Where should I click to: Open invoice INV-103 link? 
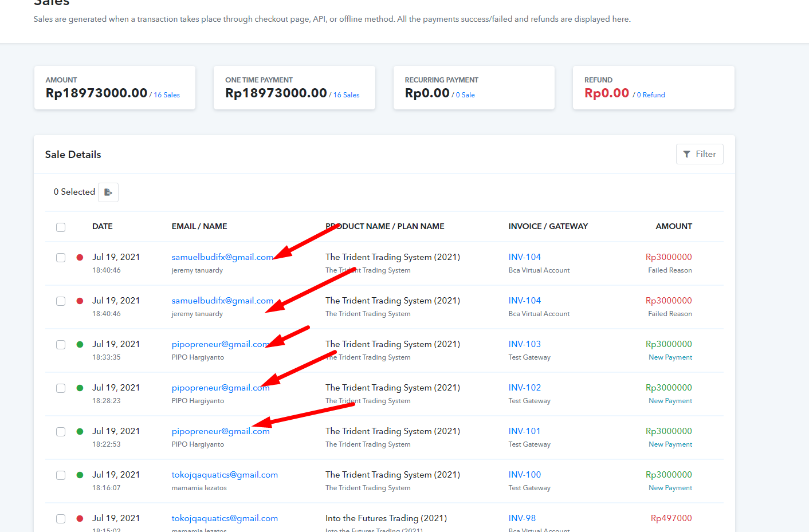coord(524,344)
